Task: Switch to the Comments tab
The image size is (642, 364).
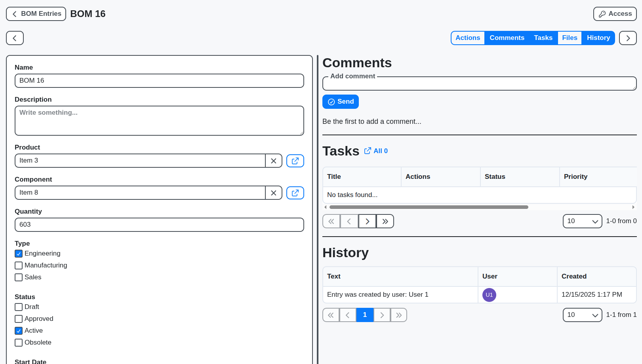Action: [x=507, y=38]
